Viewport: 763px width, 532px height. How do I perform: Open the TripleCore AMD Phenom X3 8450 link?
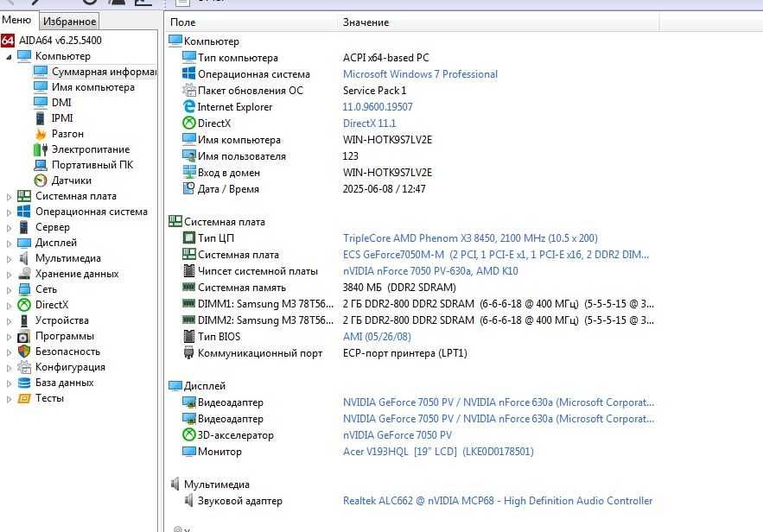coord(470,237)
